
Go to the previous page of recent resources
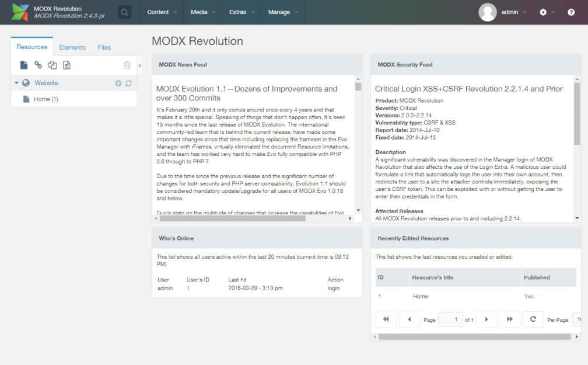409,319
